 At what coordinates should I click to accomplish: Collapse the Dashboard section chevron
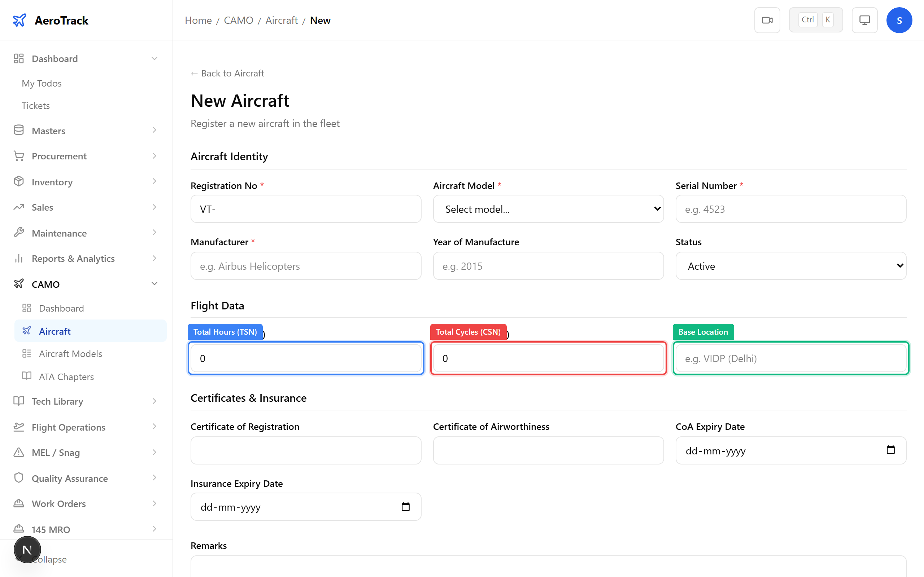click(154, 58)
